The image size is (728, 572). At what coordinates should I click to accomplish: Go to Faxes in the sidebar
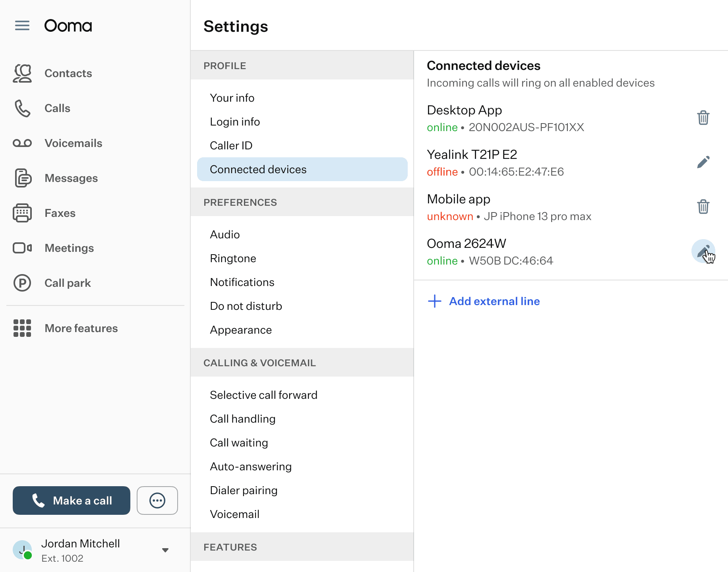tap(60, 213)
